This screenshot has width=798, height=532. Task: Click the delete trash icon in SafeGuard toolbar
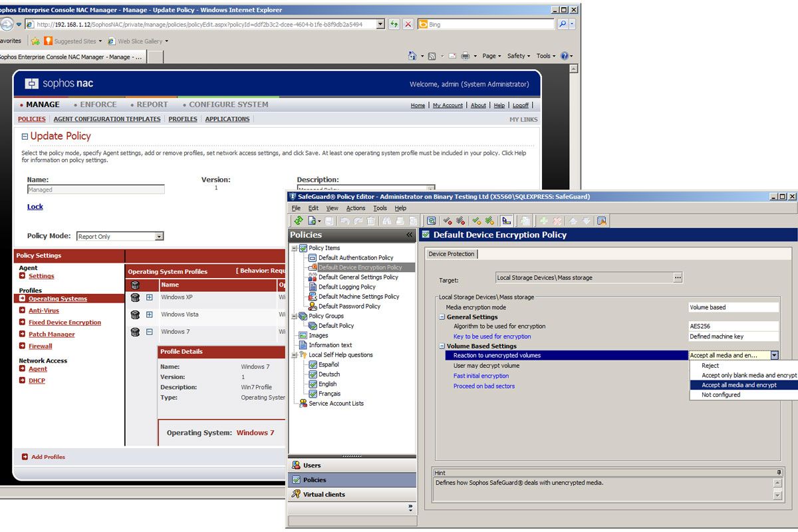coord(370,221)
